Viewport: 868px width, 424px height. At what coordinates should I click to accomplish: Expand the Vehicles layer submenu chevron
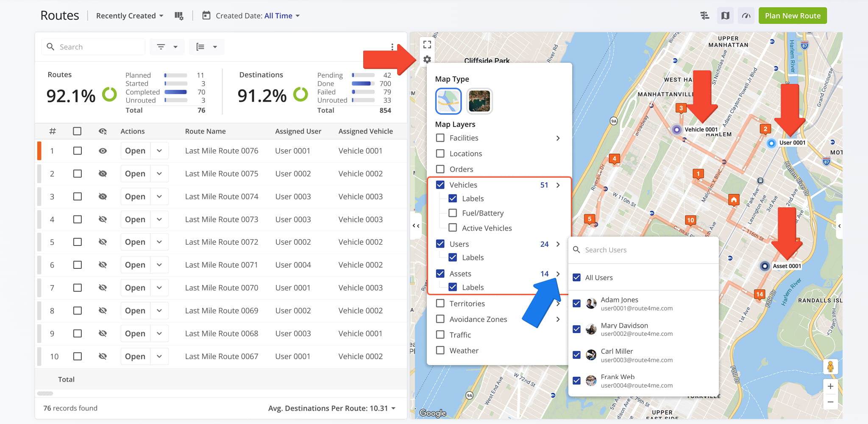point(558,185)
